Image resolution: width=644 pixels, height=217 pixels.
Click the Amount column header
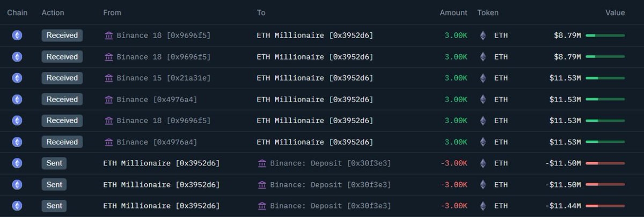453,12
